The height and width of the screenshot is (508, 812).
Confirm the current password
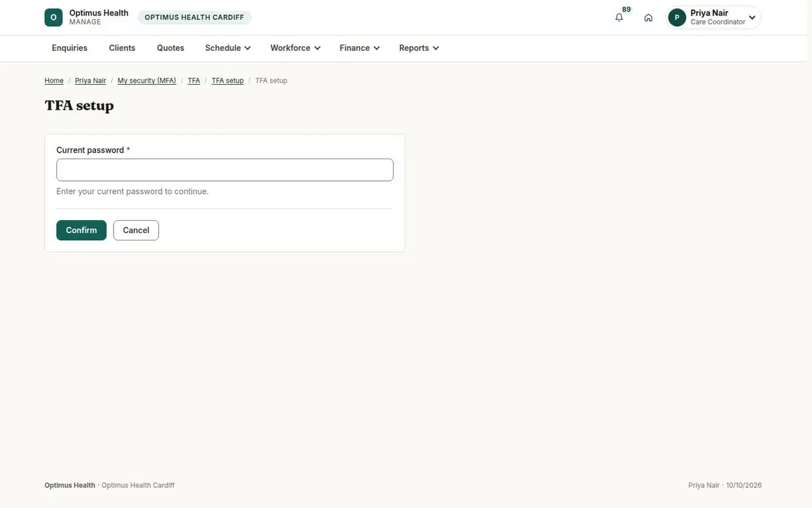(x=81, y=230)
